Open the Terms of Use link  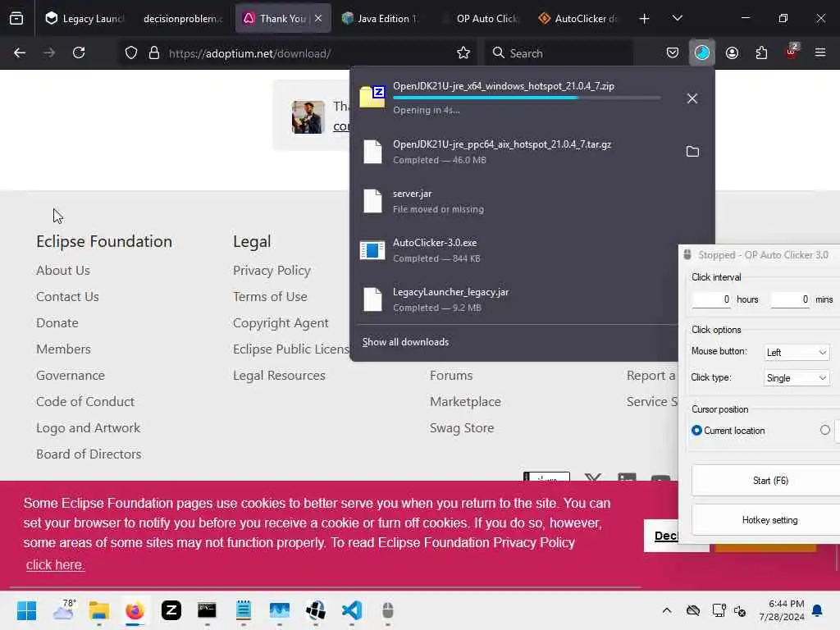(270, 296)
